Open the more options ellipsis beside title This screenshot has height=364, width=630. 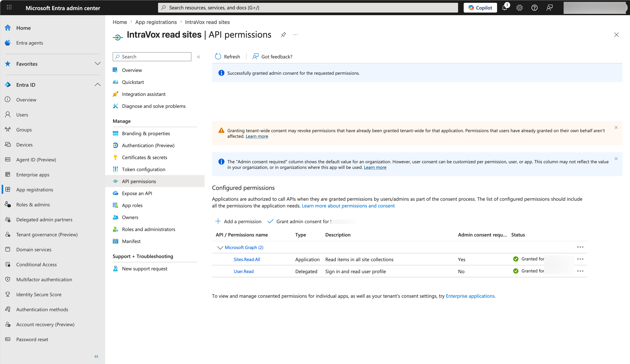pos(295,35)
